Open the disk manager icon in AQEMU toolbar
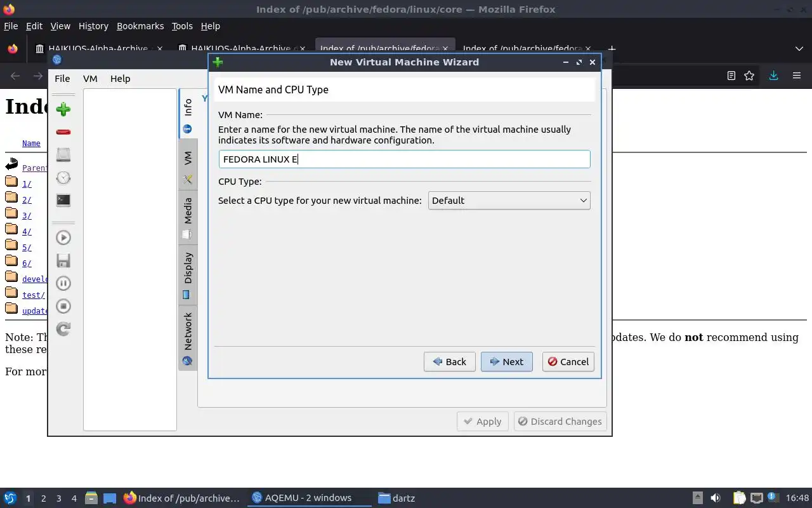The height and width of the screenshot is (508, 812). coord(63,155)
